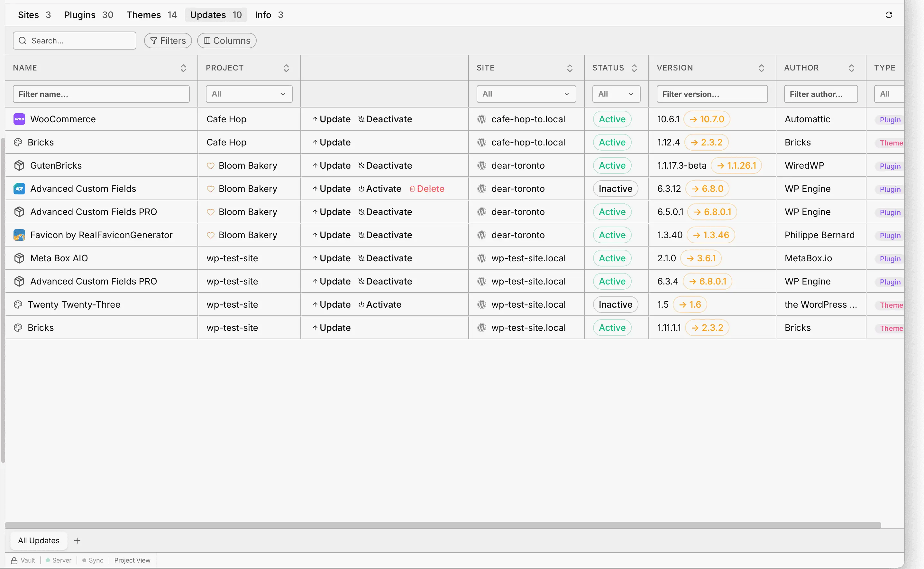Image resolution: width=924 pixels, height=569 pixels.
Task: Deactivate the Favicon by RealFaviconGenerator plugin
Action: 385,235
